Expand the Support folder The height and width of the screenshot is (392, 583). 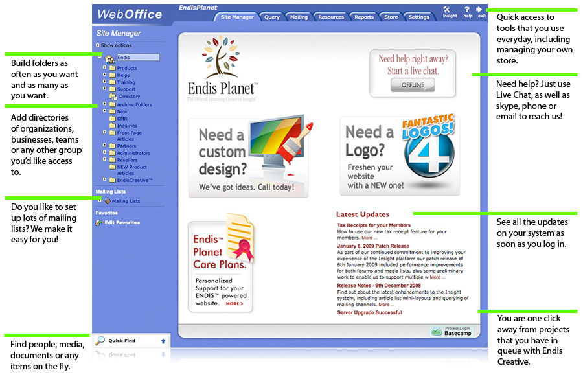104,88
